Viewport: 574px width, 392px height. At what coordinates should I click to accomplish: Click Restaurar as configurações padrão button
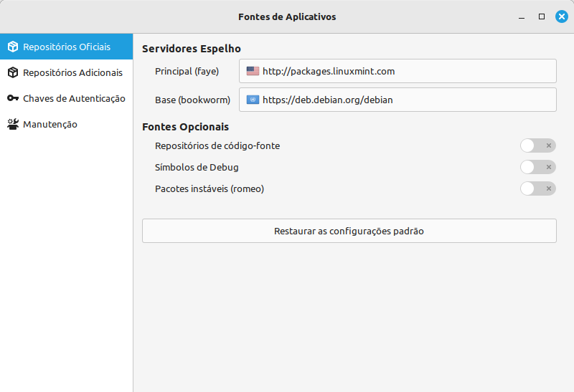349,231
